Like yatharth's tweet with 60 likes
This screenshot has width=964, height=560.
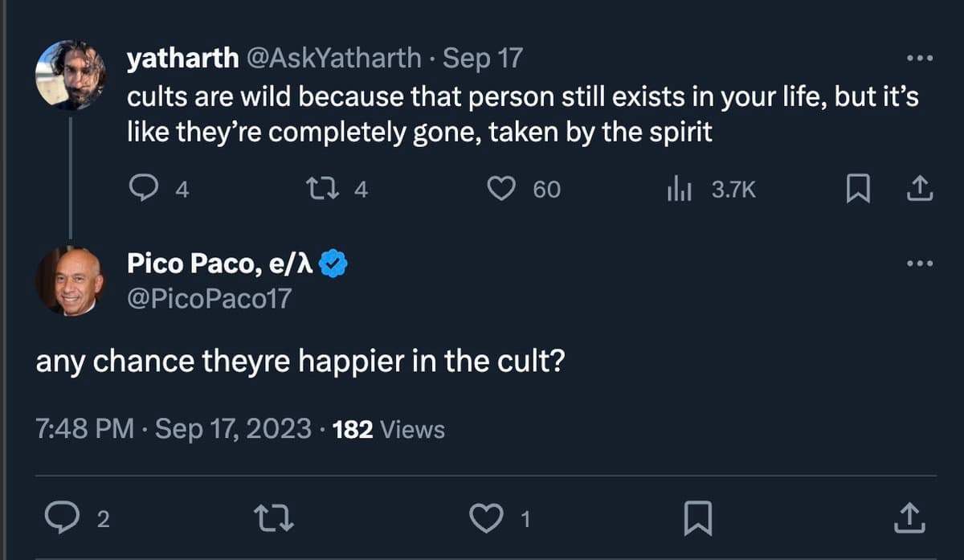502,190
